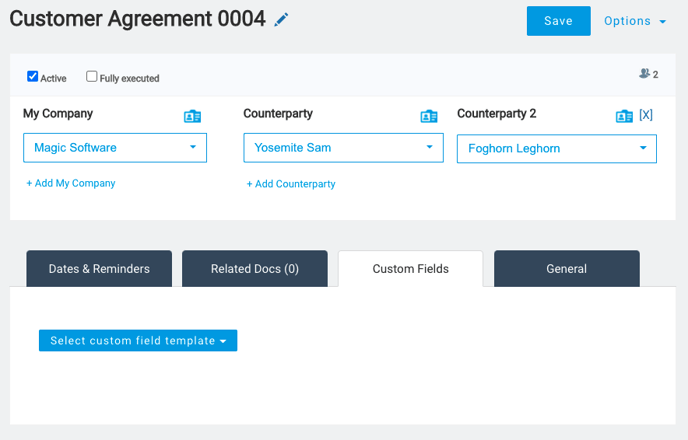Click the users icon showing 2
This screenshot has width=688, height=440.
click(648, 74)
